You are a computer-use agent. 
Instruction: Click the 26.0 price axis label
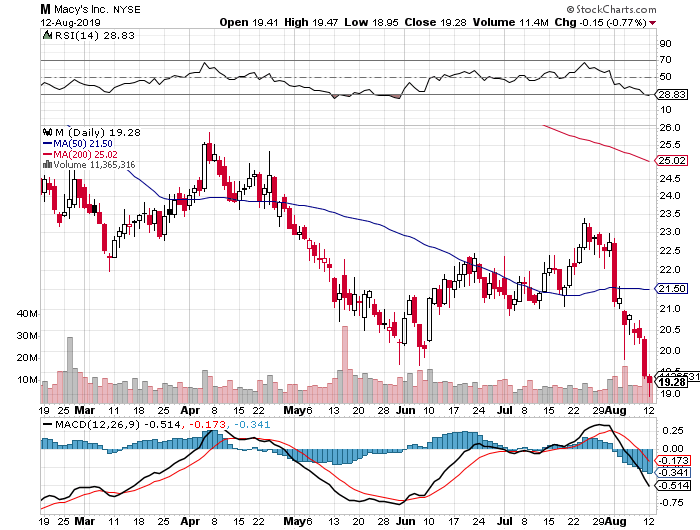670,127
